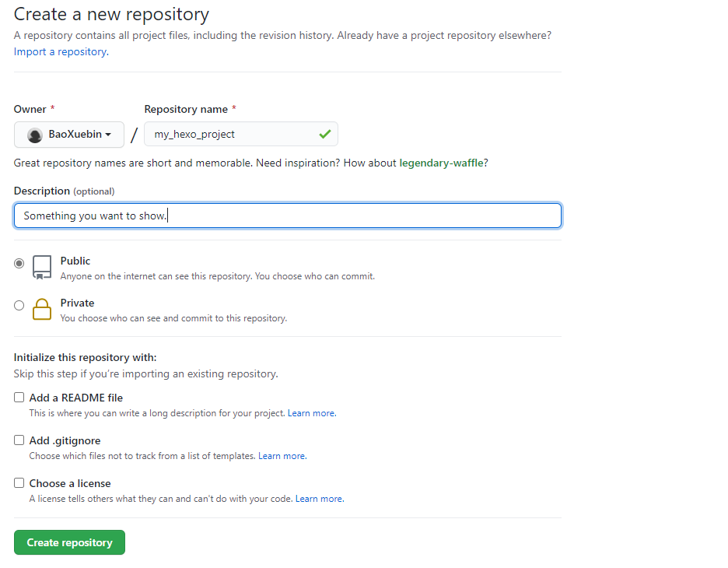Click into the Description text field
This screenshot has height=568, width=728.
point(288,216)
